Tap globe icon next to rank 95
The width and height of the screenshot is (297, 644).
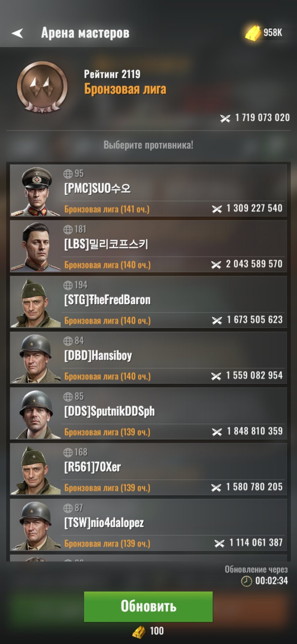tap(68, 174)
